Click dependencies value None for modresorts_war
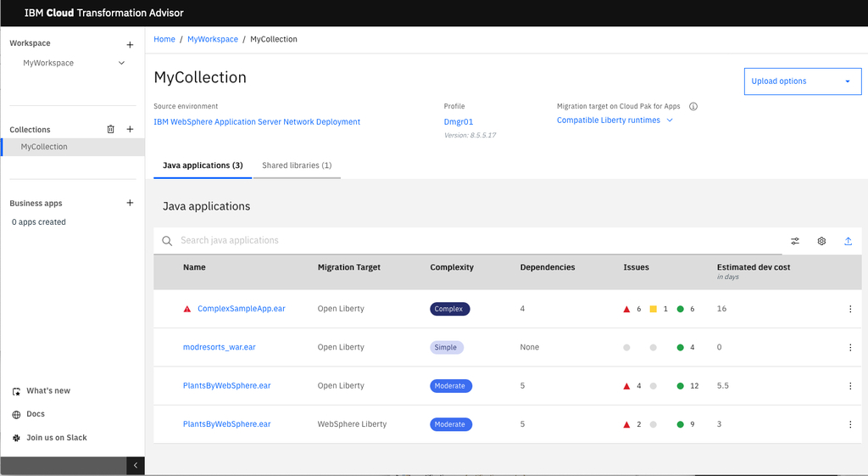 coord(529,347)
